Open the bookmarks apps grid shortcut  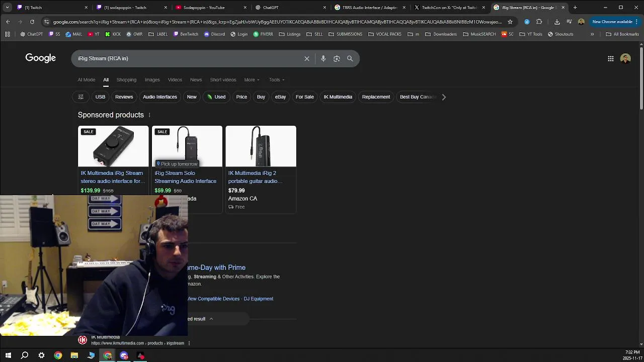[7, 34]
